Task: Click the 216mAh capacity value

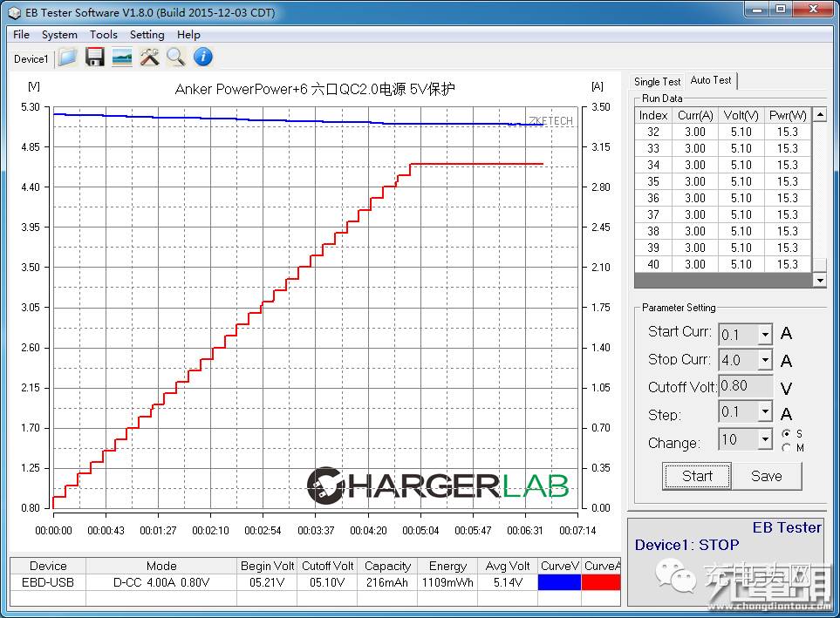Action: pyautogui.click(x=386, y=582)
